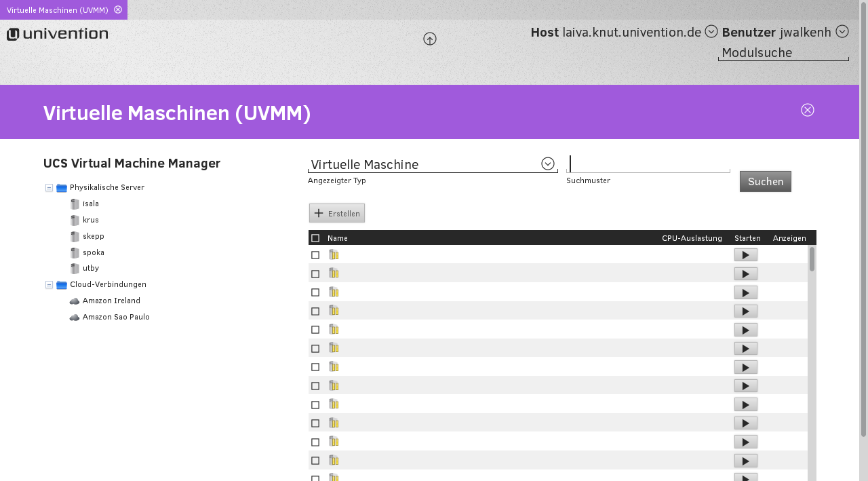Click the Univention logo
Image resolution: width=868 pixels, height=481 pixels.
coord(58,34)
